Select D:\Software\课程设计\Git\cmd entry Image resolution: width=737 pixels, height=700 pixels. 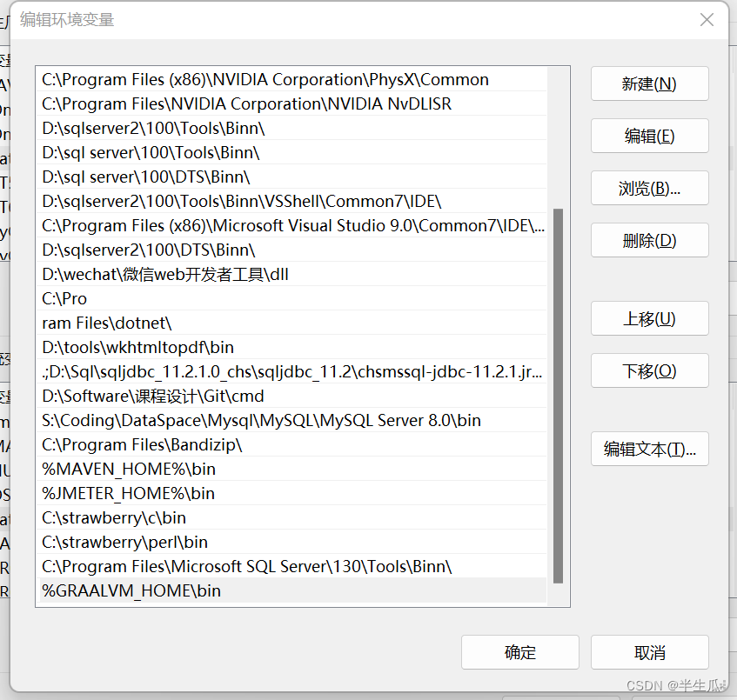point(291,397)
